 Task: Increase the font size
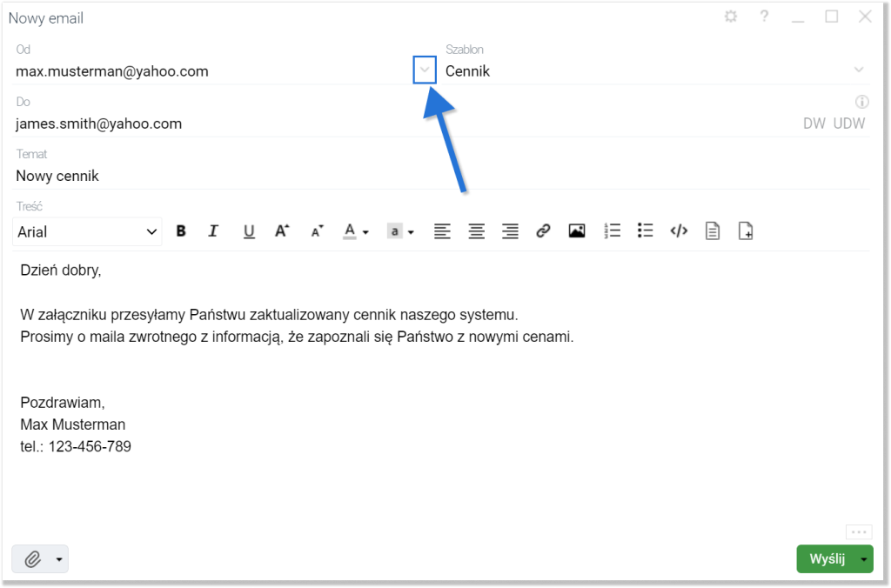(282, 231)
